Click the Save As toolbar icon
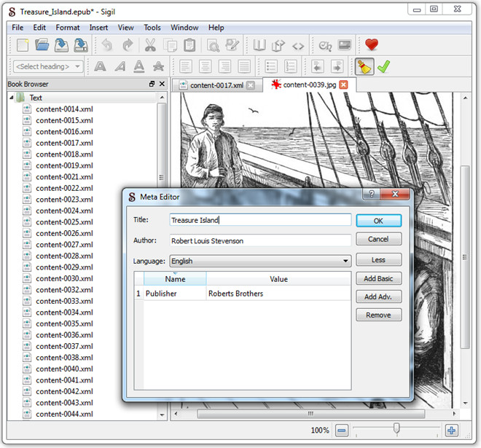This screenshot has width=481, height=448. pos(81,45)
